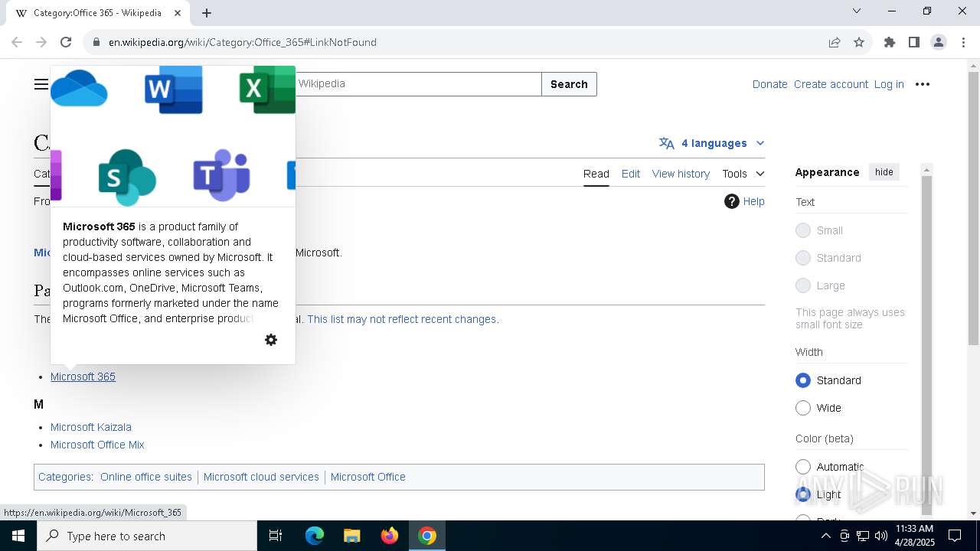Open the Wikipedia main menu hamburger icon
This screenshot has height=551, width=980.
(x=41, y=84)
